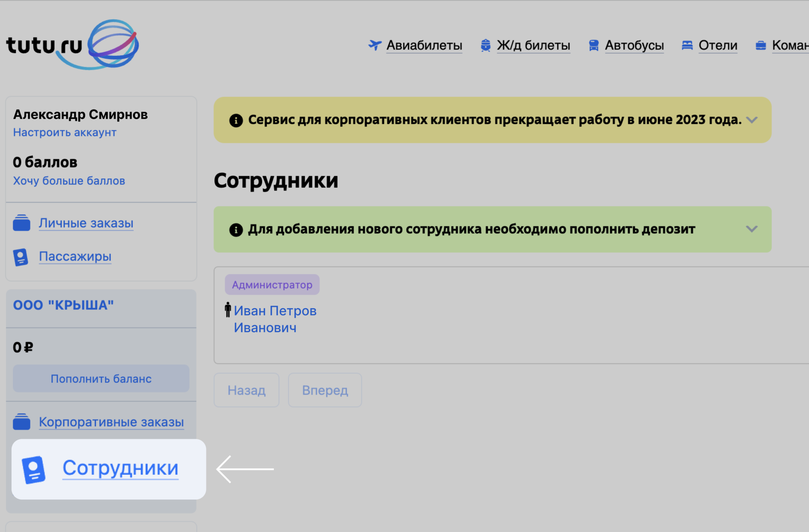This screenshot has height=532, width=809.
Task: Click the Сотрудники page heading
Action: click(276, 181)
